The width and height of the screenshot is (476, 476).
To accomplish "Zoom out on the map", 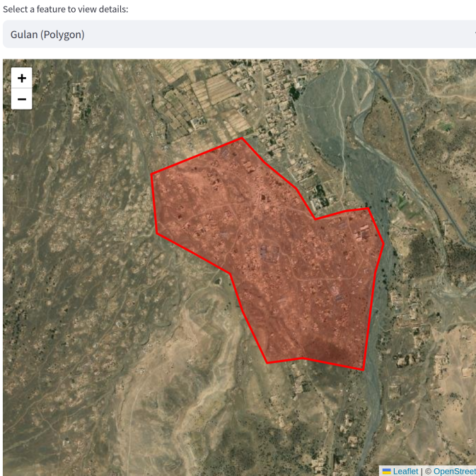I will coord(21,99).
